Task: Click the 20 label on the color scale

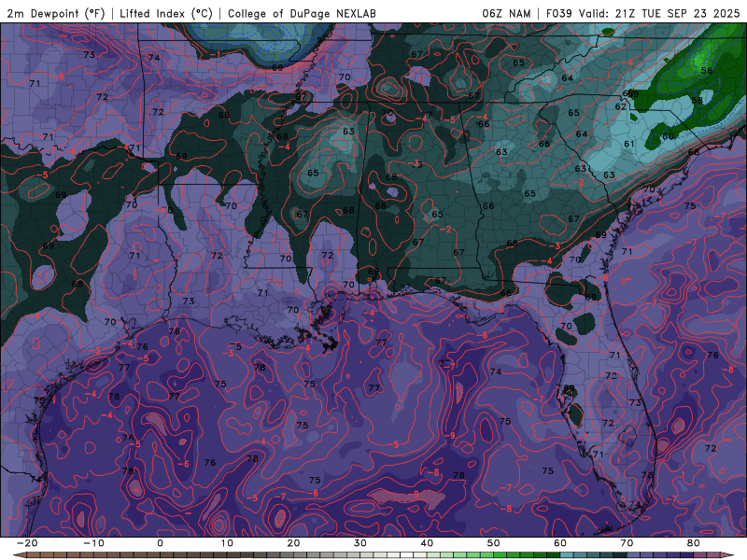Action: (x=293, y=543)
